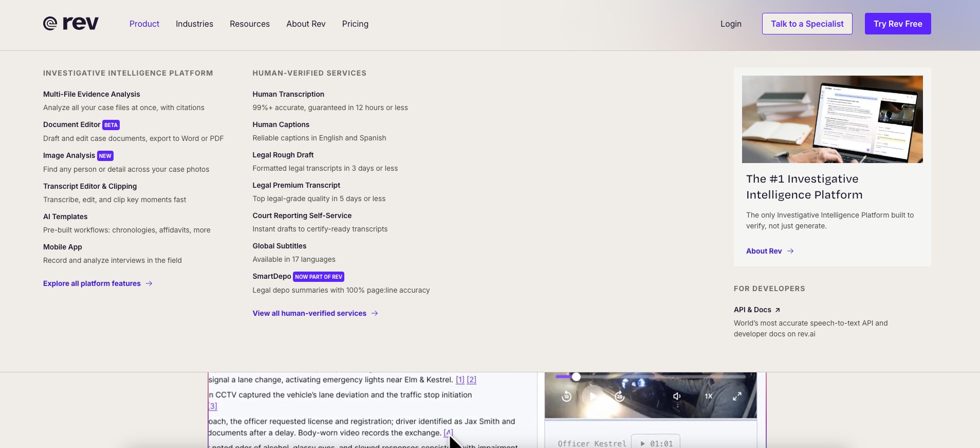Open Court Reporting Self-Service
This screenshot has width=980, height=448.
point(302,216)
